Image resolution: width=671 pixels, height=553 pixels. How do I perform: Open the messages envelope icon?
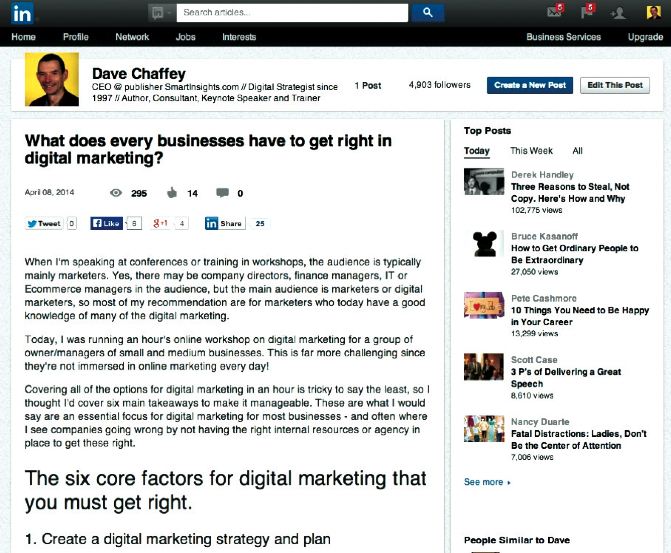click(x=555, y=11)
